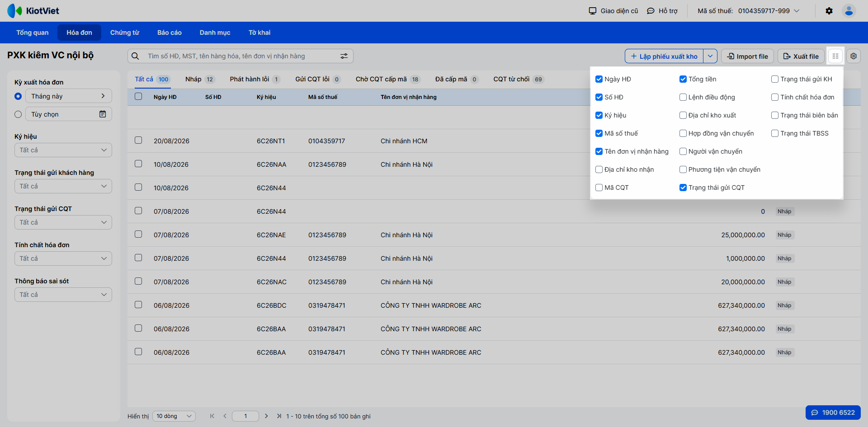Expand Lập phiếu xuất kho dropdown arrow
Screen dimensions: 868x427
point(710,56)
